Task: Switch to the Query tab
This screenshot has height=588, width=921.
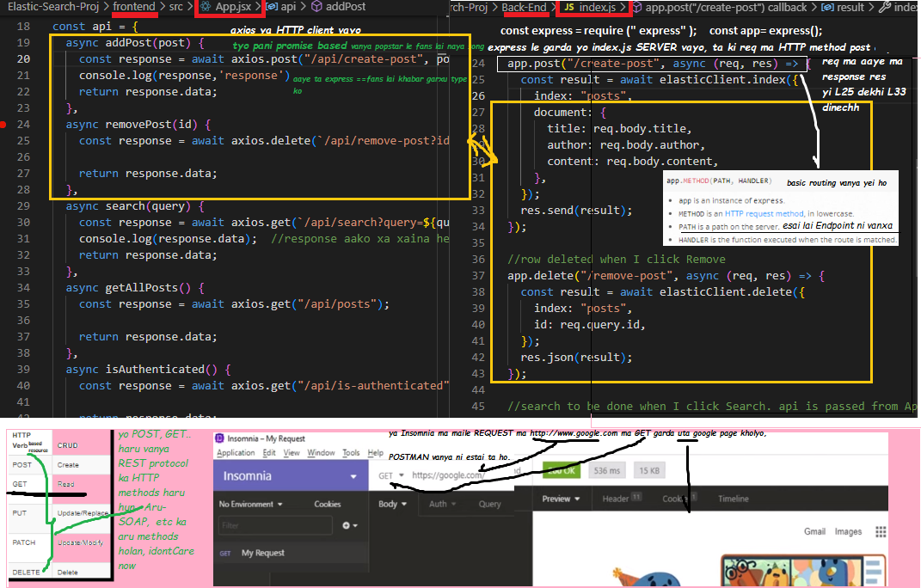Action: [x=489, y=504]
